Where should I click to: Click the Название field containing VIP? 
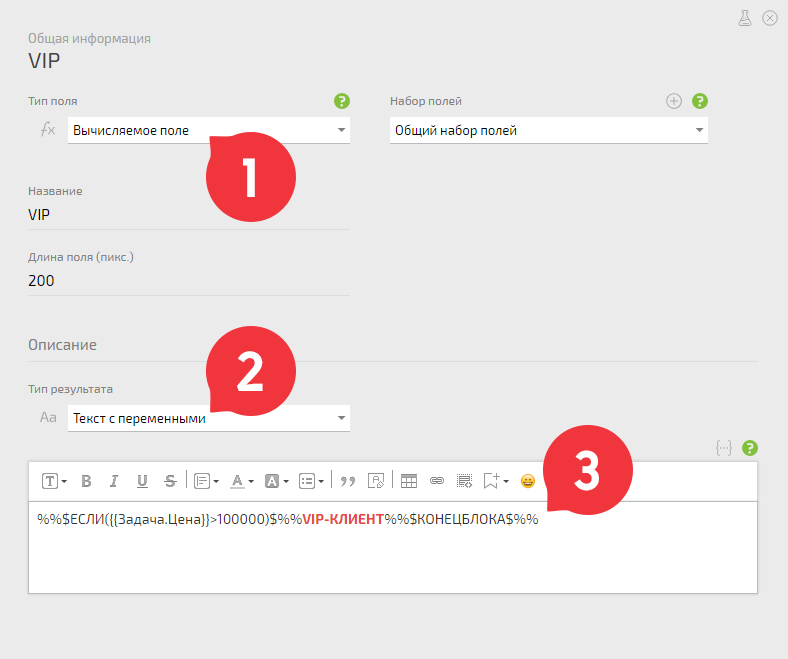tap(188, 215)
